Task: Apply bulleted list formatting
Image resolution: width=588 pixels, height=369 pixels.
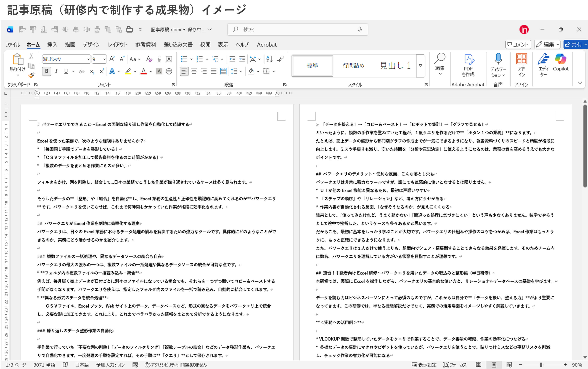Action: point(184,59)
